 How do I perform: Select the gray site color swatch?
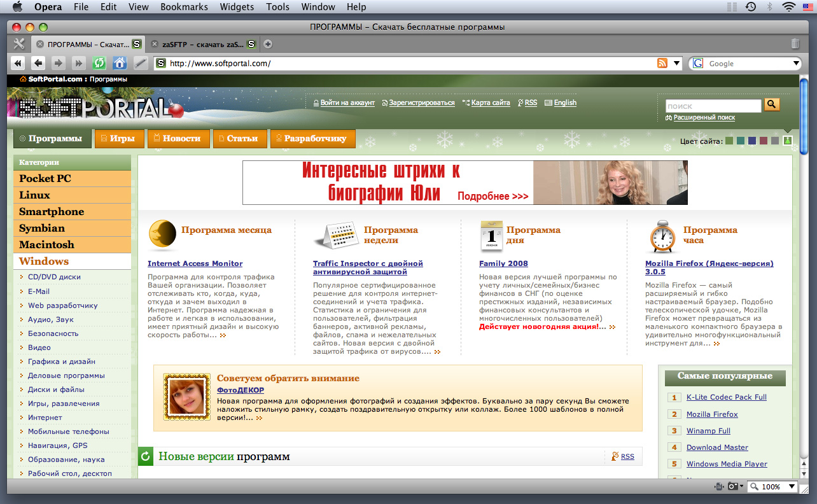775,141
